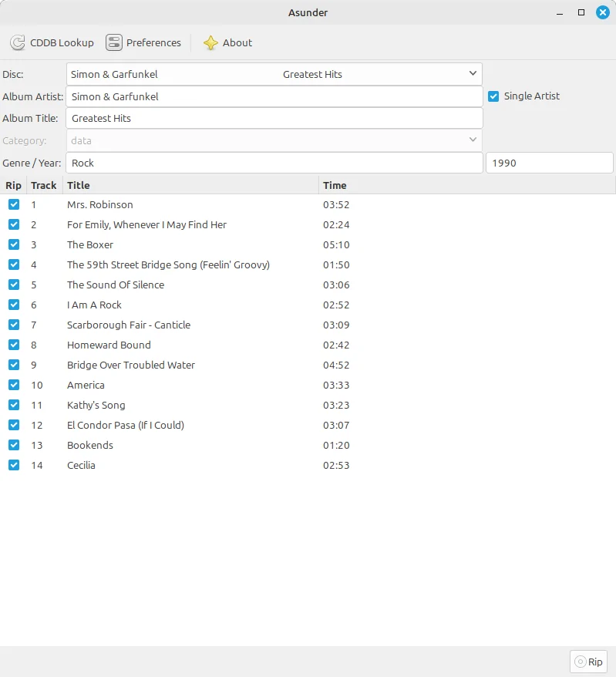The image size is (616, 677).
Task: Select title Bridge Over Troubled Water
Action: pyautogui.click(x=131, y=365)
